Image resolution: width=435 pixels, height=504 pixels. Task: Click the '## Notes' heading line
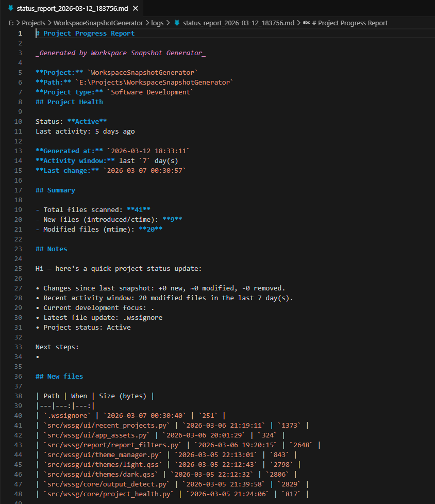[x=52, y=249]
